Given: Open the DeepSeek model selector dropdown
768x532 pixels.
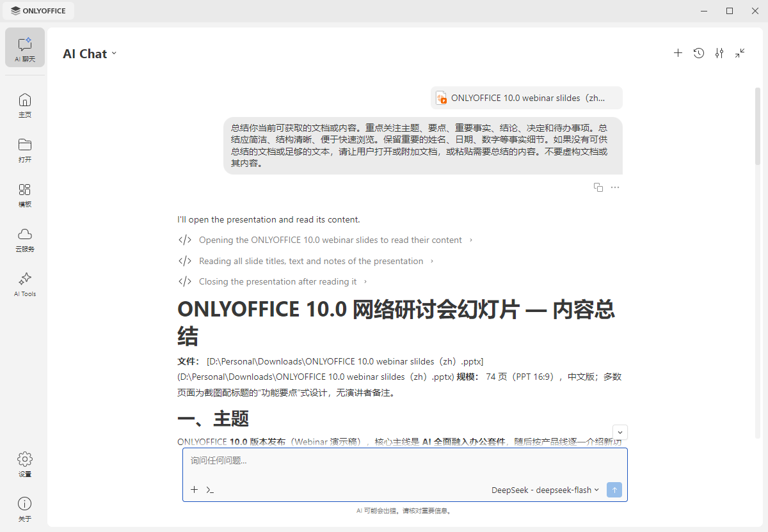Looking at the screenshot, I should pyautogui.click(x=545, y=490).
